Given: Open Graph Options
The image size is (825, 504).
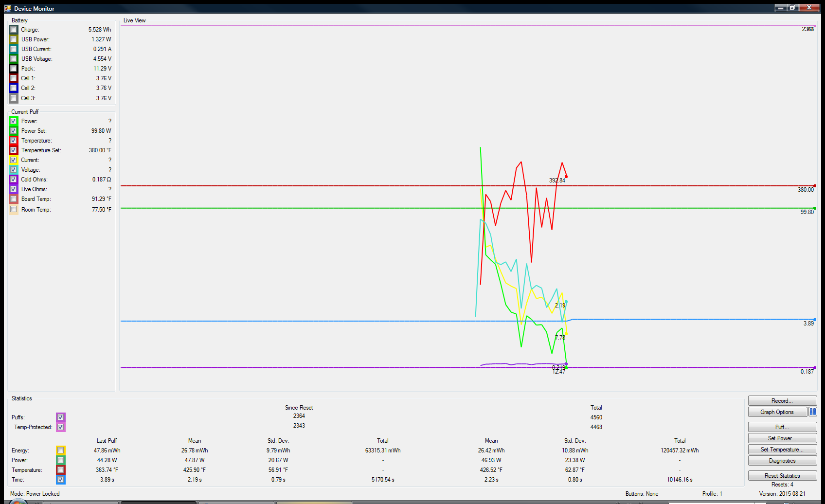Looking at the screenshot, I should (x=777, y=412).
